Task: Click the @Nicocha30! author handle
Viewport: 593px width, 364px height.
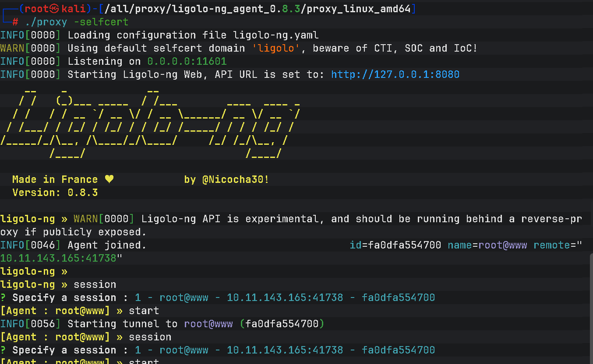Action: (x=236, y=179)
